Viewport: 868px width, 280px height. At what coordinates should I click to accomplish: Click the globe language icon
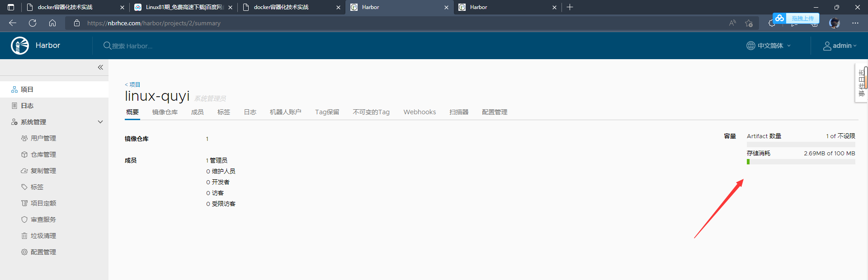[751, 46]
